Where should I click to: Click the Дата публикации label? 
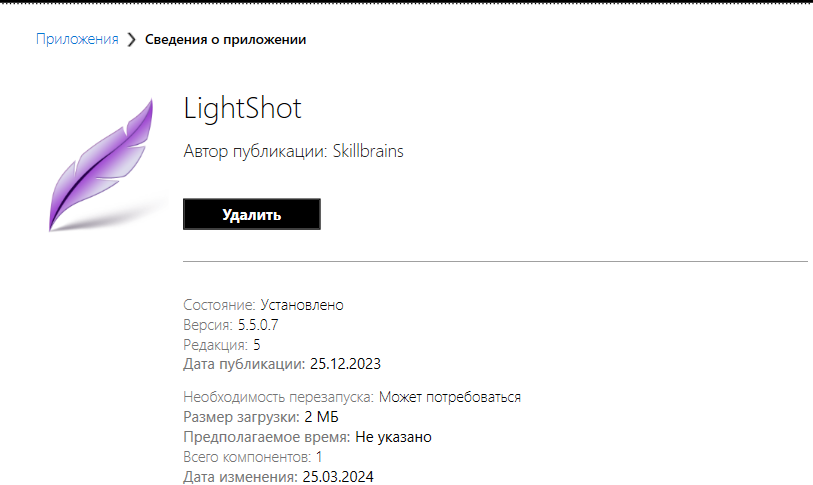pos(244,363)
